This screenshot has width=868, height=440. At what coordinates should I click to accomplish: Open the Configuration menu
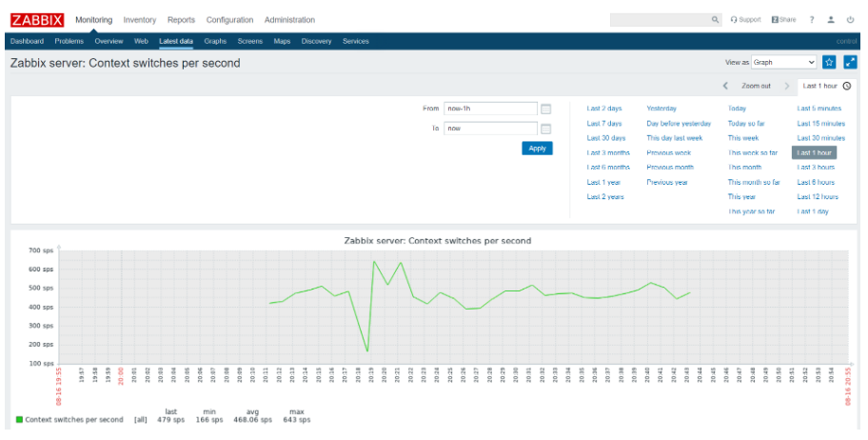(229, 20)
